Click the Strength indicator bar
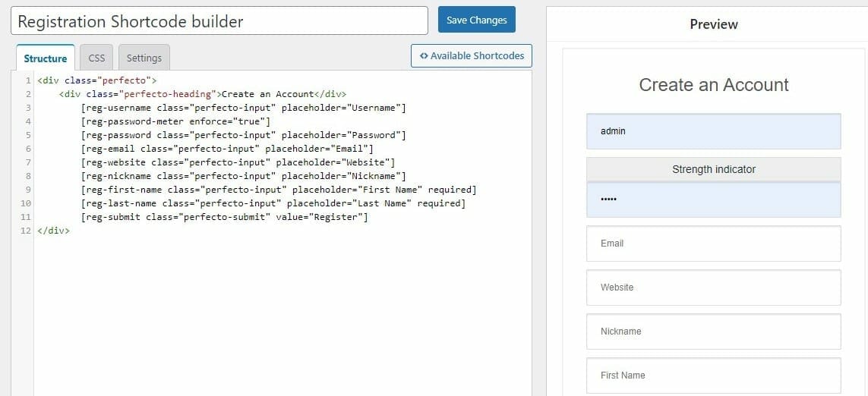Screen dimensions: 868x396 (x=714, y=169)
